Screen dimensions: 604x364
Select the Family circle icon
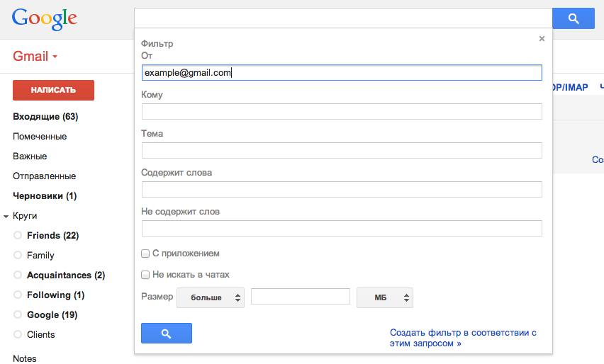[18, 256]
